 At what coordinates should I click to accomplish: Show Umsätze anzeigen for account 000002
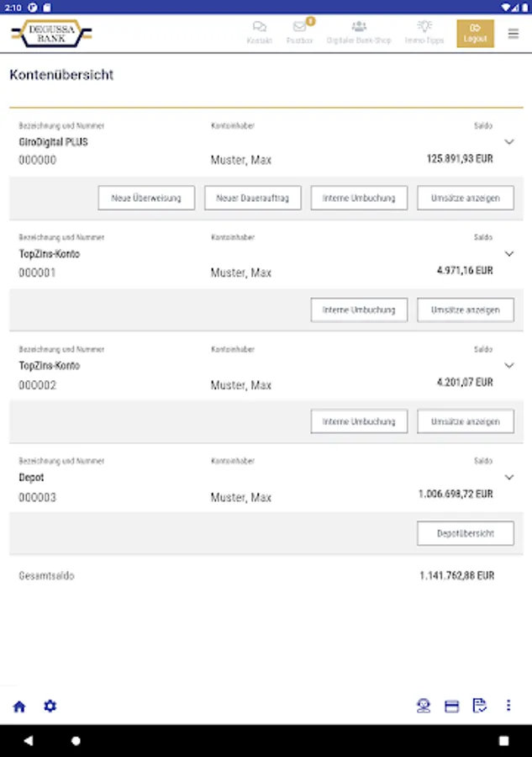coord(466,421)
